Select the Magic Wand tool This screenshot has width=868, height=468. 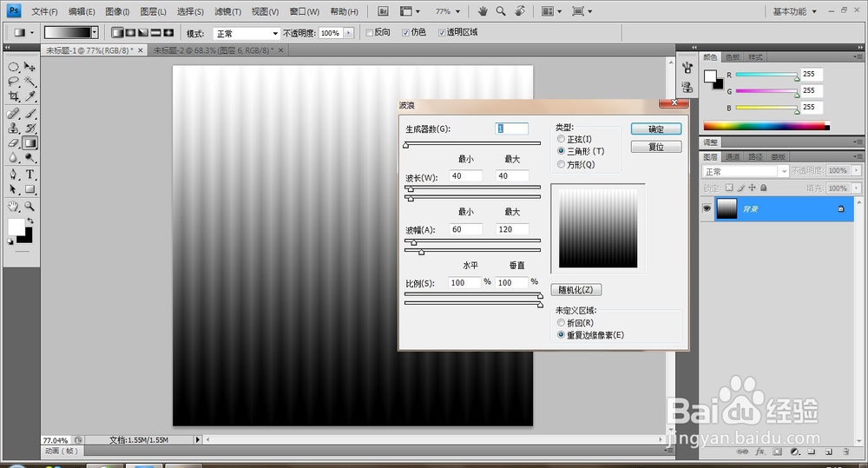pyautogui.click(x=30, y=82)
